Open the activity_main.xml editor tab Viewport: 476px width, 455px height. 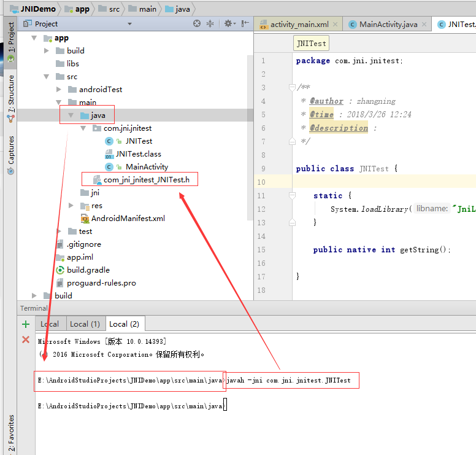299,25
